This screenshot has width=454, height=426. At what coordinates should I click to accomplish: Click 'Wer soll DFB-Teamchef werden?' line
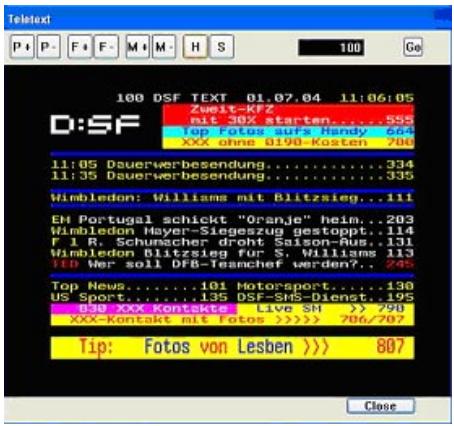[x=232, y=264]
